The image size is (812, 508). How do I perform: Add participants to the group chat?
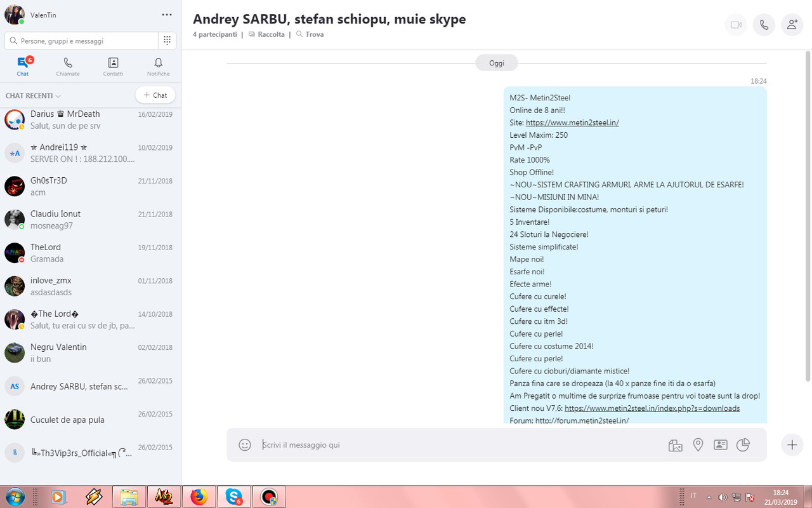(x=792, y=25)
